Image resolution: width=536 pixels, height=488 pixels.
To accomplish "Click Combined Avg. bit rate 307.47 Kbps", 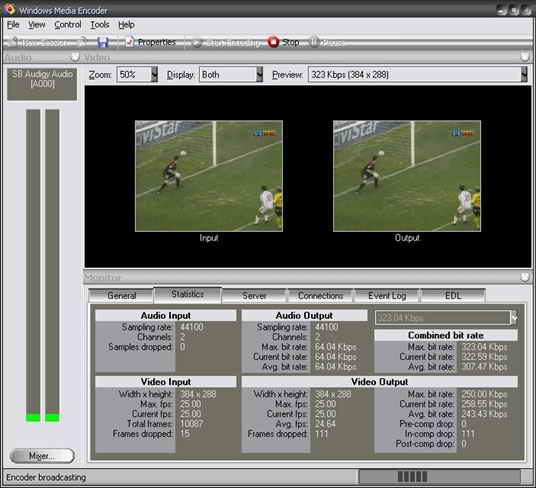I will pos(484,367).
